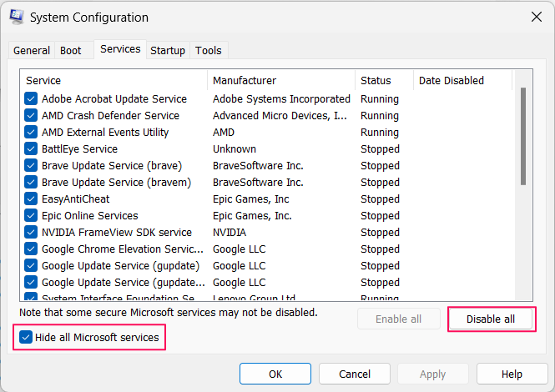
Task: Click the System Configuration title bar icon
Action: (x=16, y=17)
